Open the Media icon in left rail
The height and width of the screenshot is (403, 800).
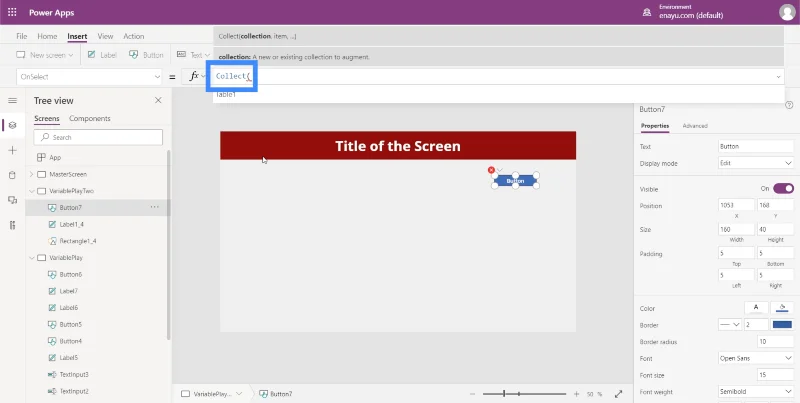pos(13,200)
